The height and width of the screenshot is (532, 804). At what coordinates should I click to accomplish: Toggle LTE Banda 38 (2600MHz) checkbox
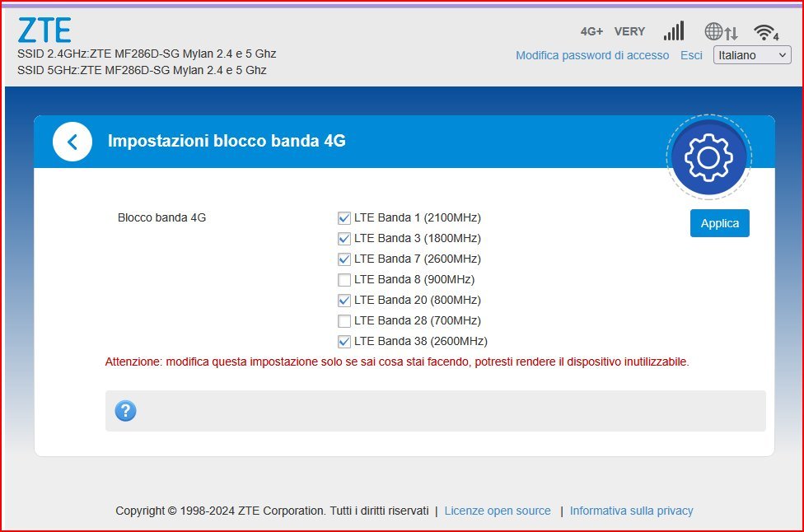(344, 342)
